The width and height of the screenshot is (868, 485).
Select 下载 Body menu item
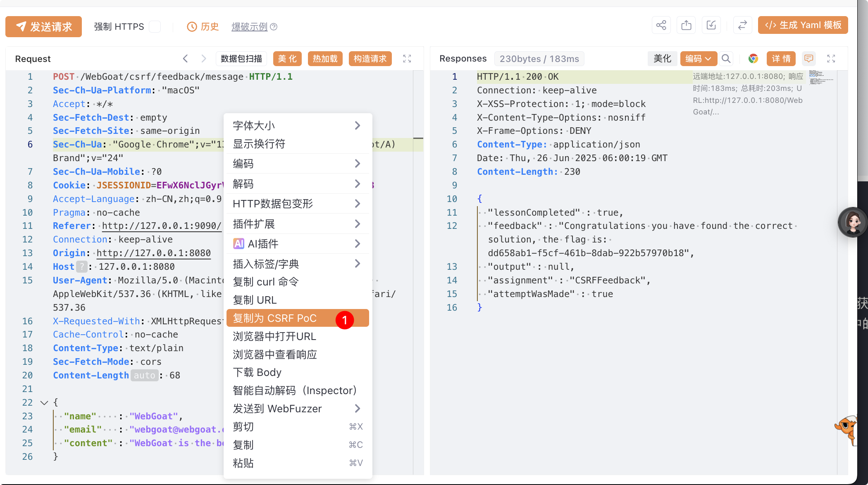298,372
